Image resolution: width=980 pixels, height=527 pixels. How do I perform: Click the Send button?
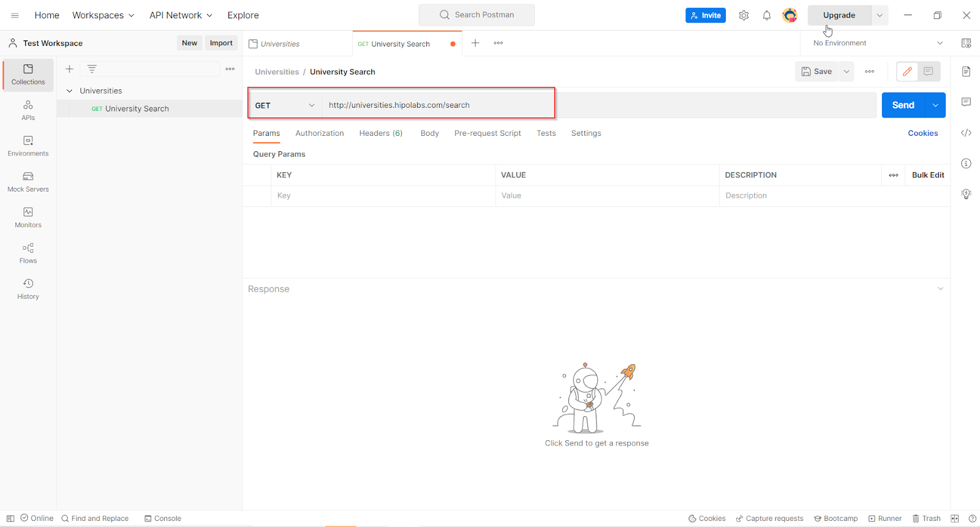click(903, 105)
